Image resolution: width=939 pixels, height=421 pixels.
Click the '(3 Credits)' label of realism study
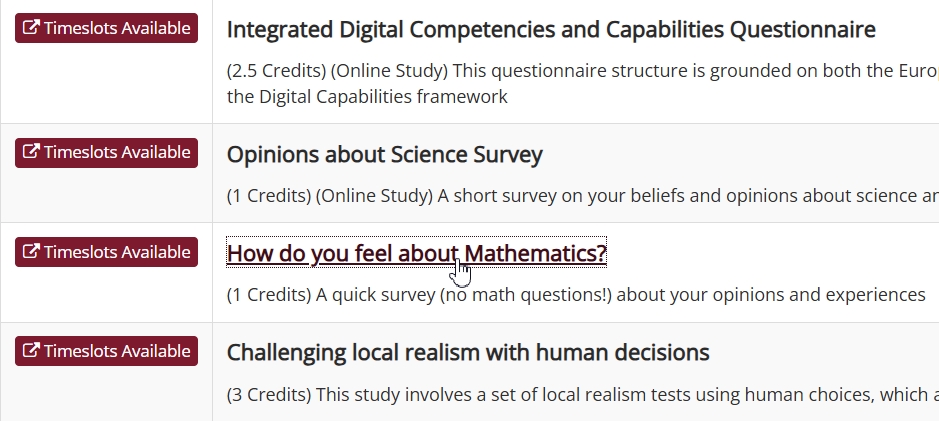269,395
